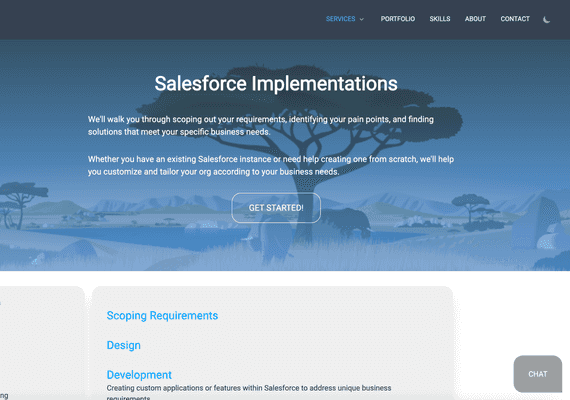Viewport: 570px width, 400px height.
Task: Select the paragraph starting "We'll walk you through"
Action: tap(261, 125)
